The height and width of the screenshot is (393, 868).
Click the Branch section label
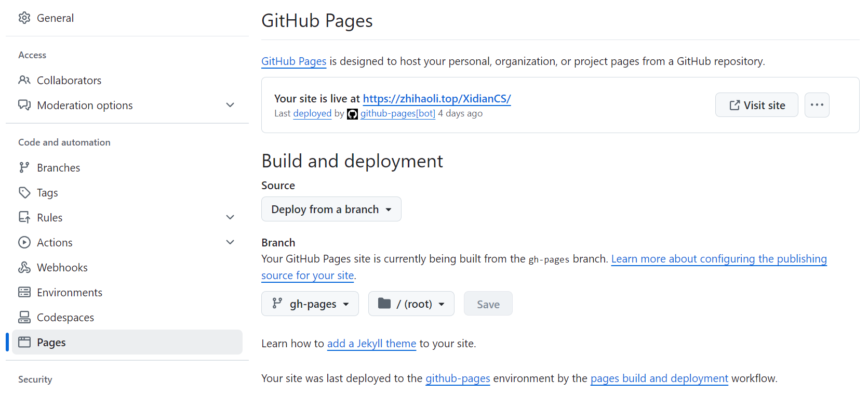278,243
